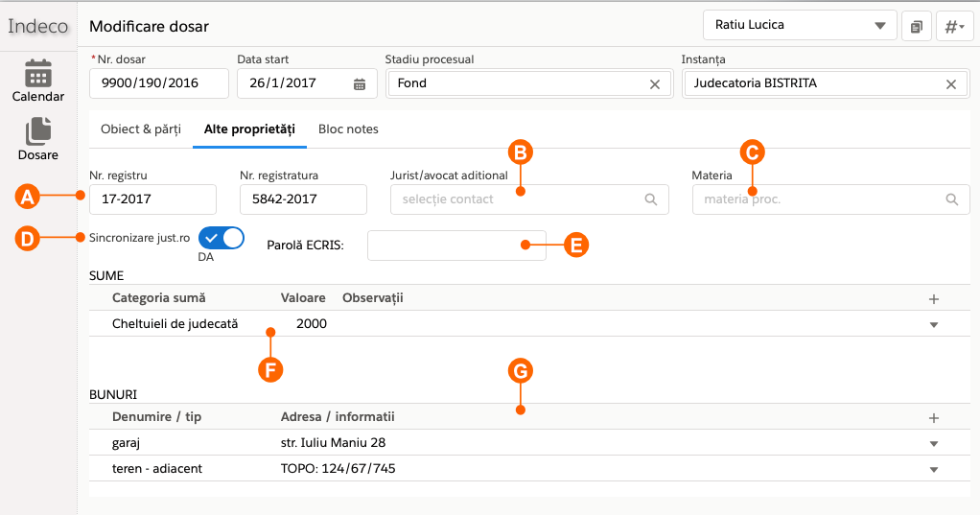980x515 pixels.
Task: Open the hash (#) dropdown menu
Action: click(954, 26)
